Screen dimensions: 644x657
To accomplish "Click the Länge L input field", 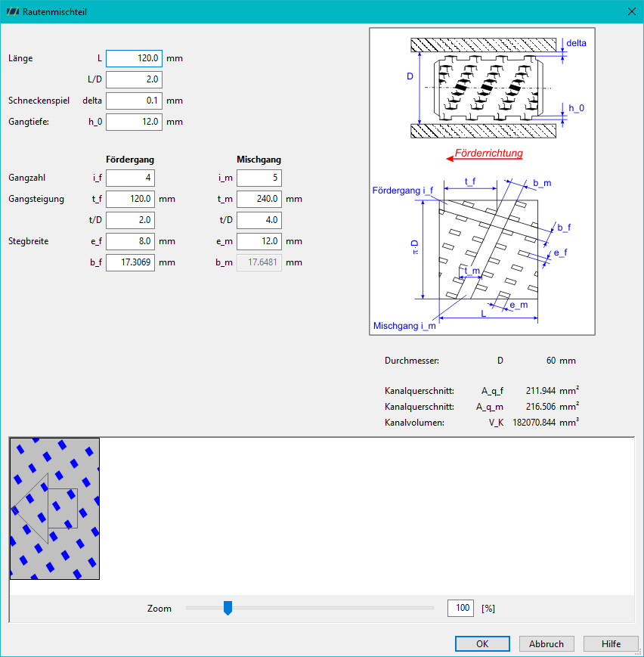I will point(134,58).
